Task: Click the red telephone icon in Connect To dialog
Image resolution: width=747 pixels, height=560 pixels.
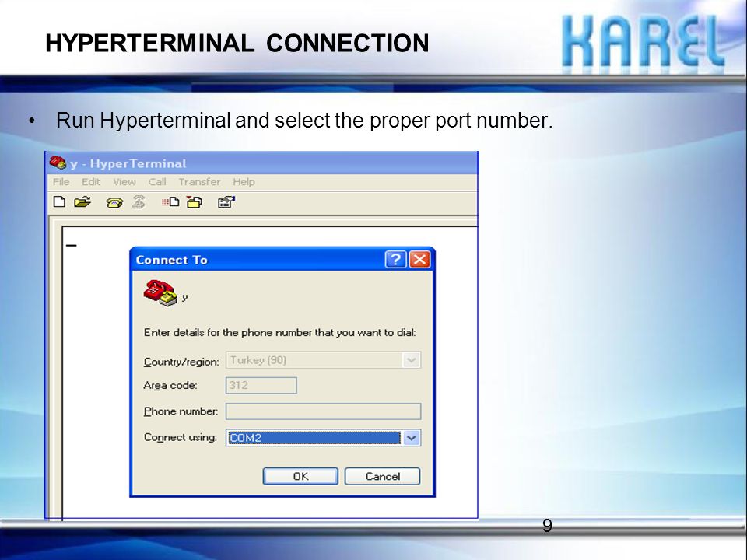Action: [160, 292]
